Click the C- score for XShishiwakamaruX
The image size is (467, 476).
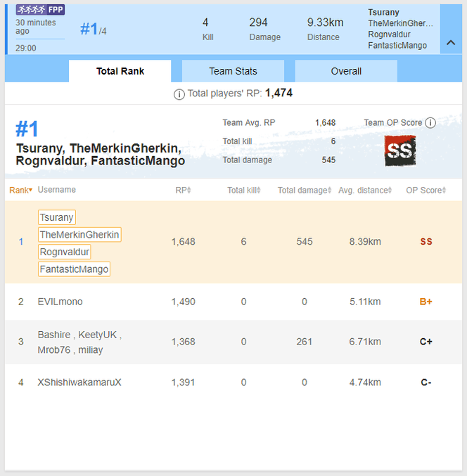click(x=426, y=382)
